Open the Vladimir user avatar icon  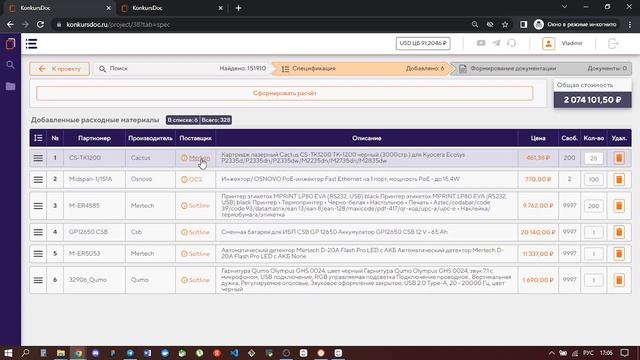[548, 43]
